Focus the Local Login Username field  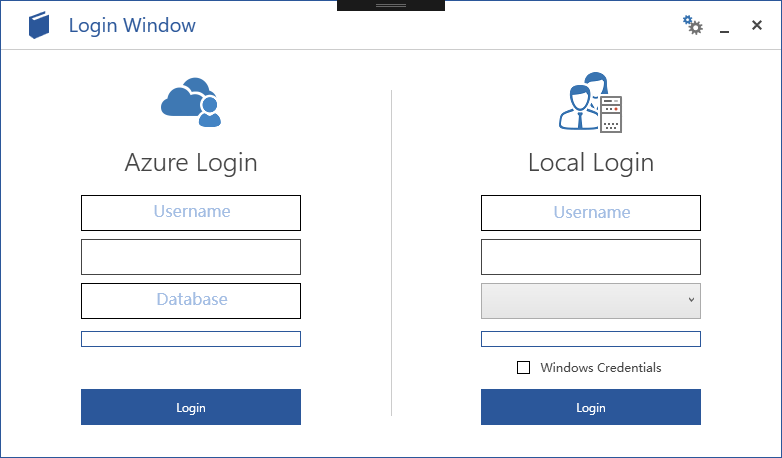tap(590, 213)
